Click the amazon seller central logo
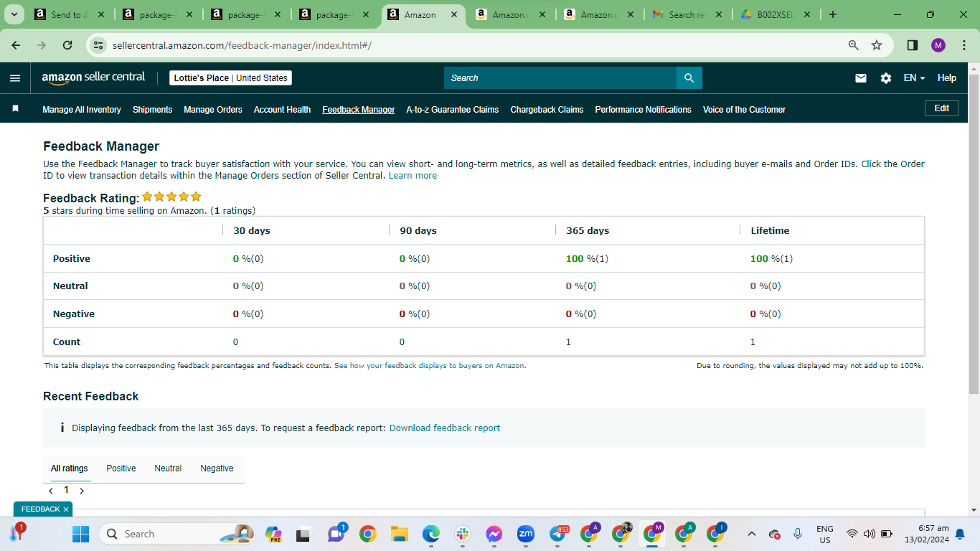This screenshot has height=551, width=980. pos(93,77)
